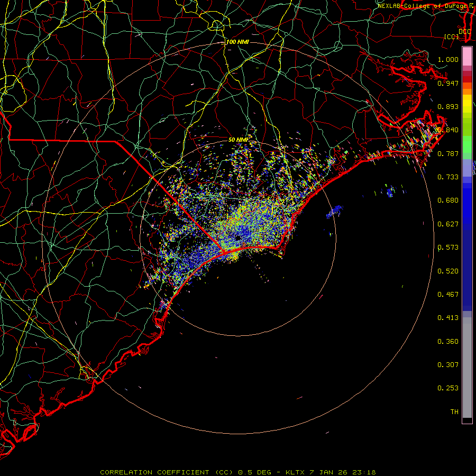476x476 pixels.
Task: Click the 0.787 value on color scale
Action: click(x=448, y=153)
